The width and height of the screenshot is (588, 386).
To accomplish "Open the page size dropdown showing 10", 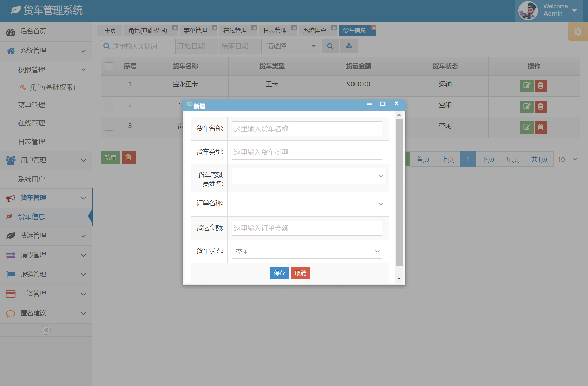I will 566,159.
